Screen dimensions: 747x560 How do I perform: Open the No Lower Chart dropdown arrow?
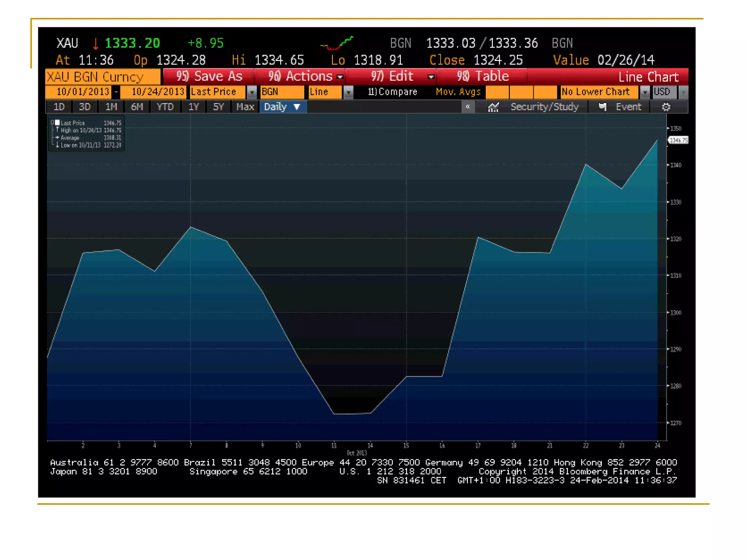645,92
